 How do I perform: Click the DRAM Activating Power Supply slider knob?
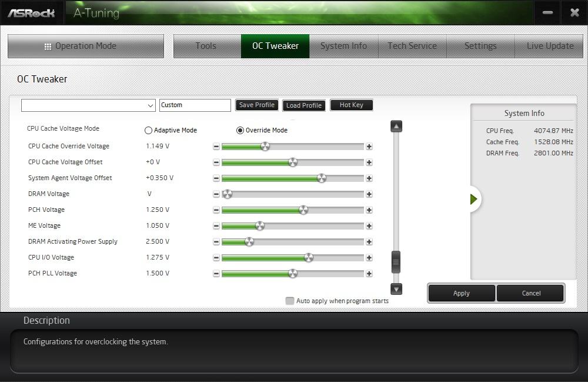point(249,242)
